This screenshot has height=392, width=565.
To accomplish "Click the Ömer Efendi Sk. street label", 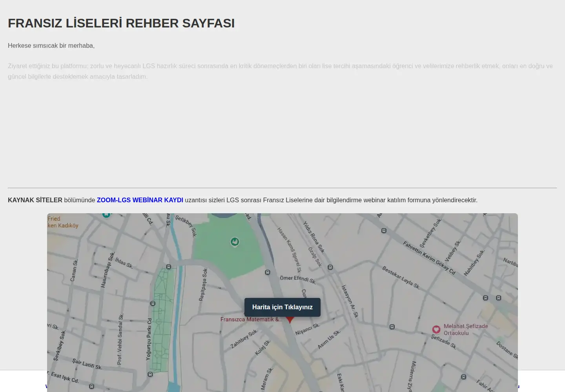I will (298, 279).
